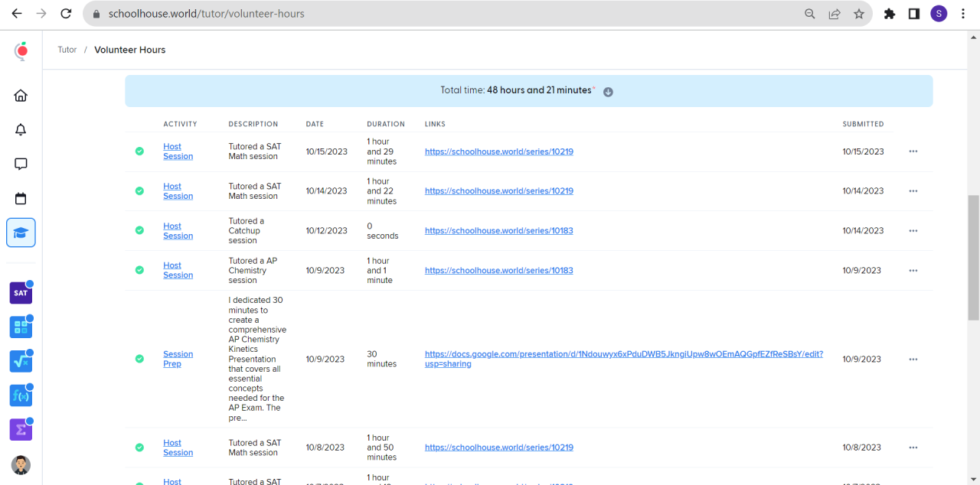Screen dimensions: 980x485
Task: Open Host Session link for 10/15/2023
Action: tap(178, 151)
